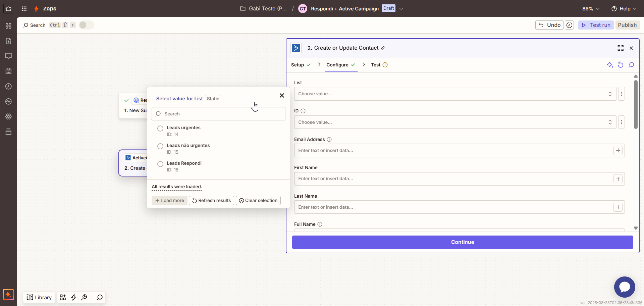Open the left sidebar file import icon

8,41
